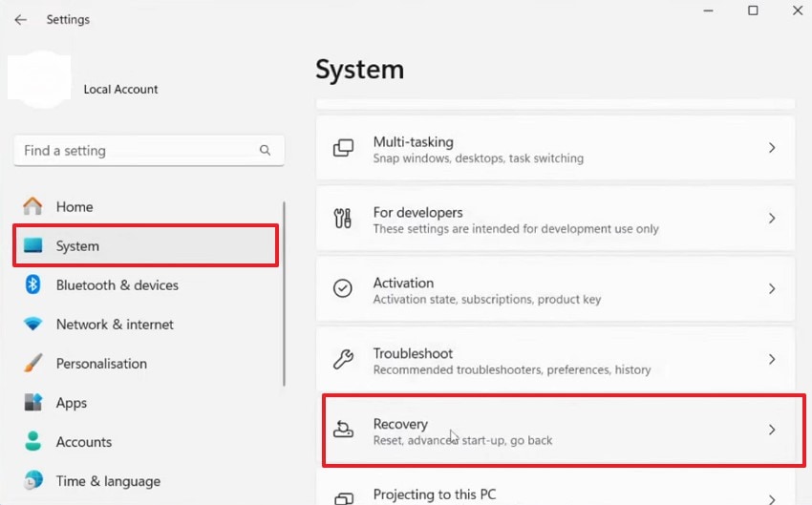Select Home in the sidebar
Image resolution: width=812 pixels, height=505 pixels.
pyautogui.click(x=74, y=206)
